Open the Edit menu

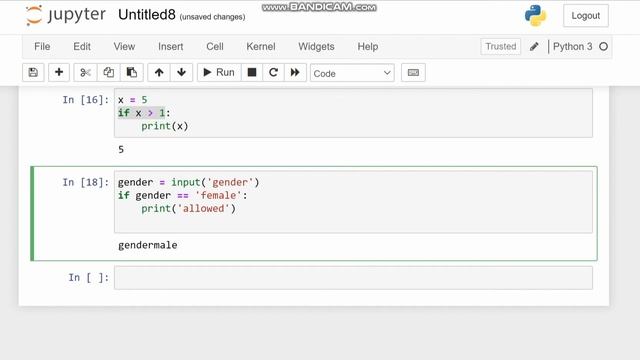(82, 47)
